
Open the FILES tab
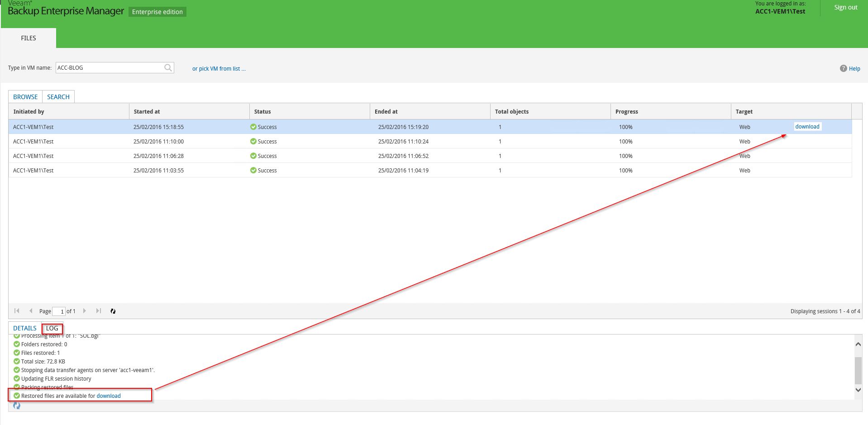(x=29, y=38)
